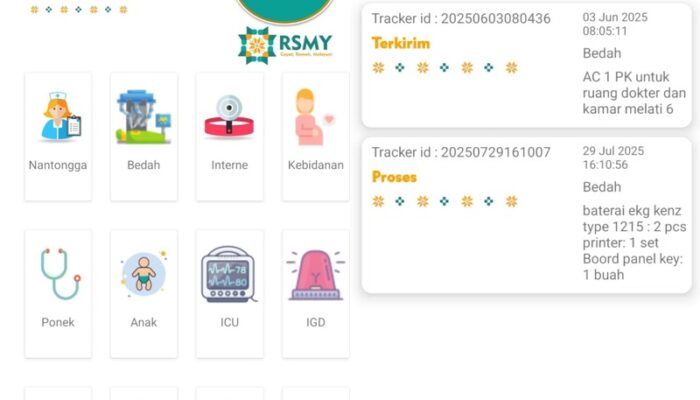The image size is (700, 400).
Task: Click the RSMY hospital logo
Action: click(x=286, y=44)
